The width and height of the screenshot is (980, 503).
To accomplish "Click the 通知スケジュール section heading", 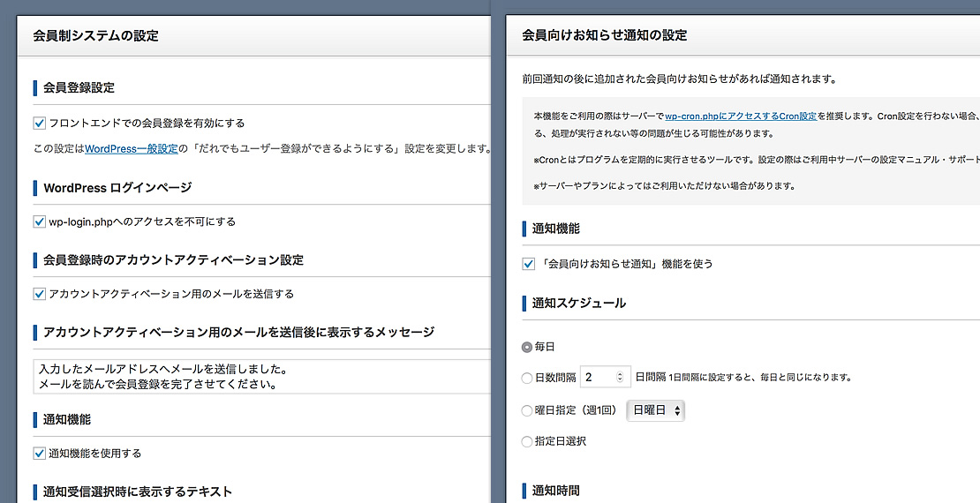I will 579,304.
